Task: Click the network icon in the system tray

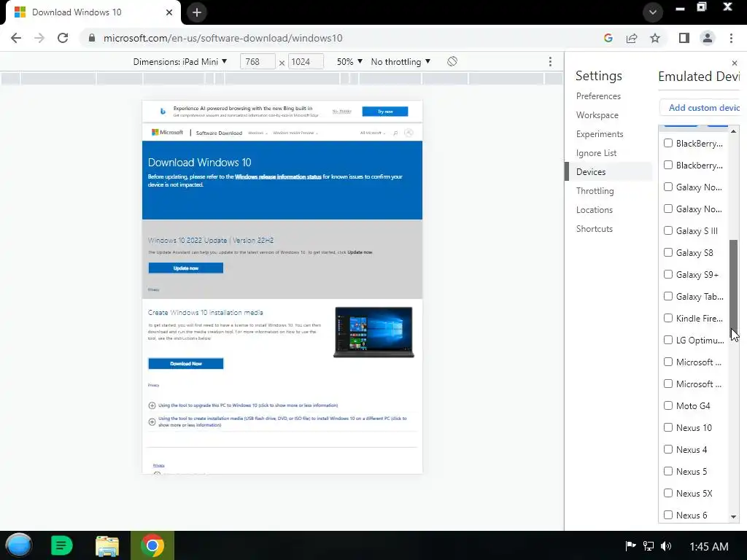Action: [x=649, y=545]
